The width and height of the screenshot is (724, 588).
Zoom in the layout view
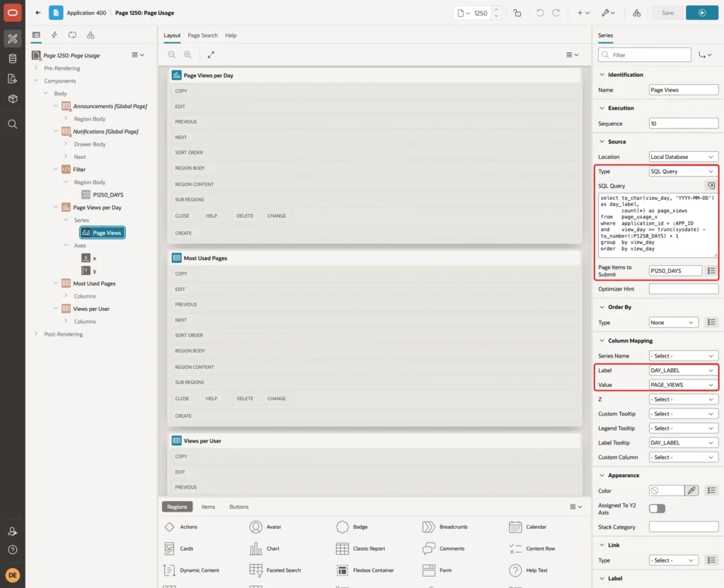(188, 54)
